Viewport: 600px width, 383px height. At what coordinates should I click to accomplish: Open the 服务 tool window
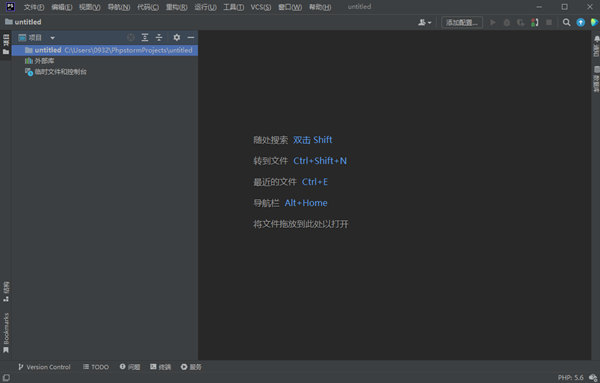[x=191, y=367]
